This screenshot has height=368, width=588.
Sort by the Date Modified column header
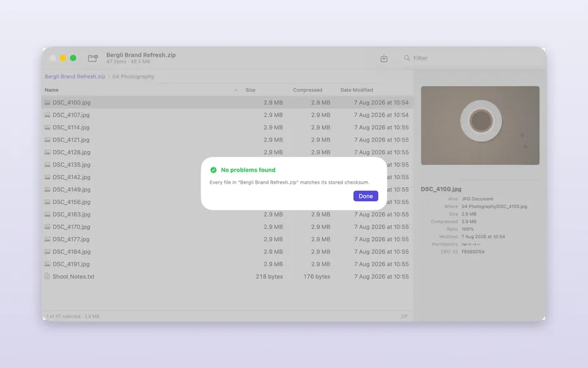(357, 90)
